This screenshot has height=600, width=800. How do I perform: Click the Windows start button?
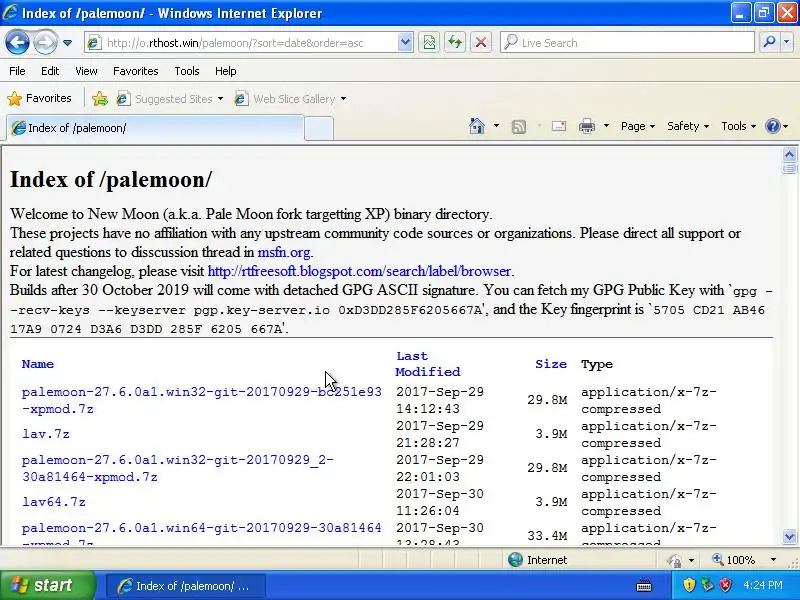pyautogui.click(x=48, y=585)
